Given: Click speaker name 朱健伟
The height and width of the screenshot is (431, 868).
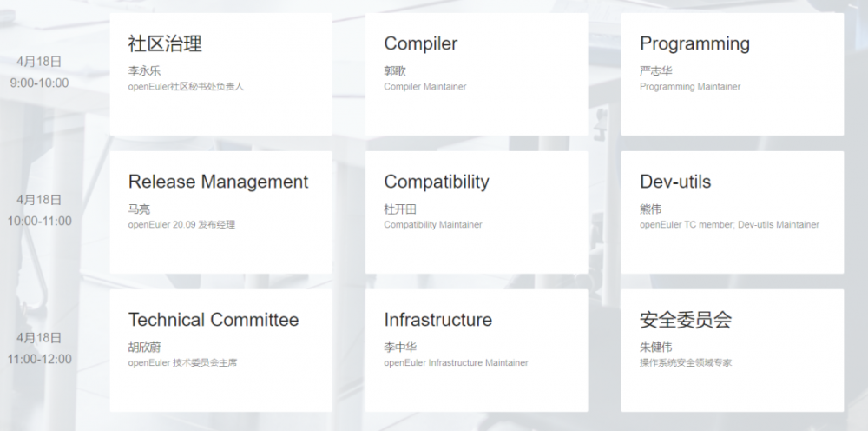Looking at the screenshot, I should pyautogui.click(x=655, y=348).
